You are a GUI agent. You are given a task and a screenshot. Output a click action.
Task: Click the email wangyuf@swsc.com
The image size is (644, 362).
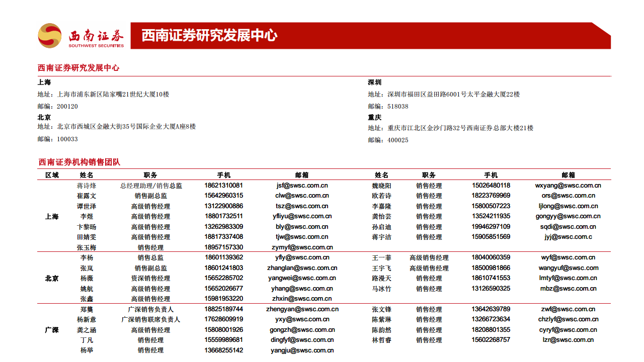(x=568, y=268)
